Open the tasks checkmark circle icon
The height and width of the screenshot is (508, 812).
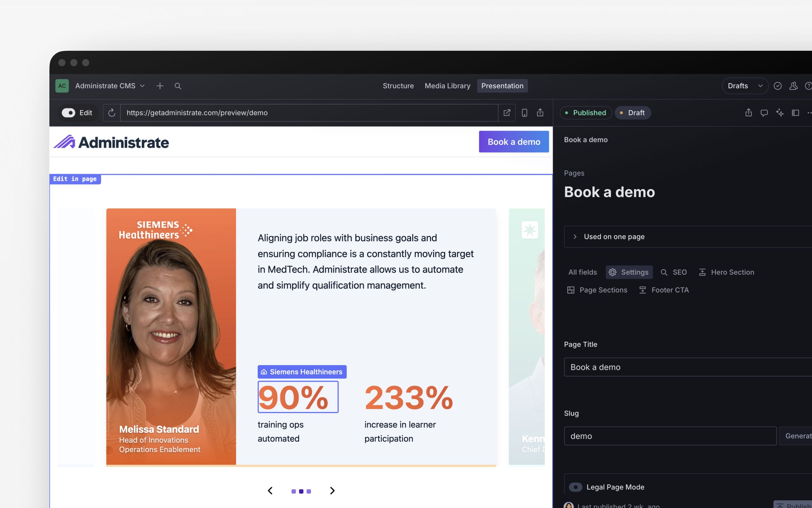[777, 86]
